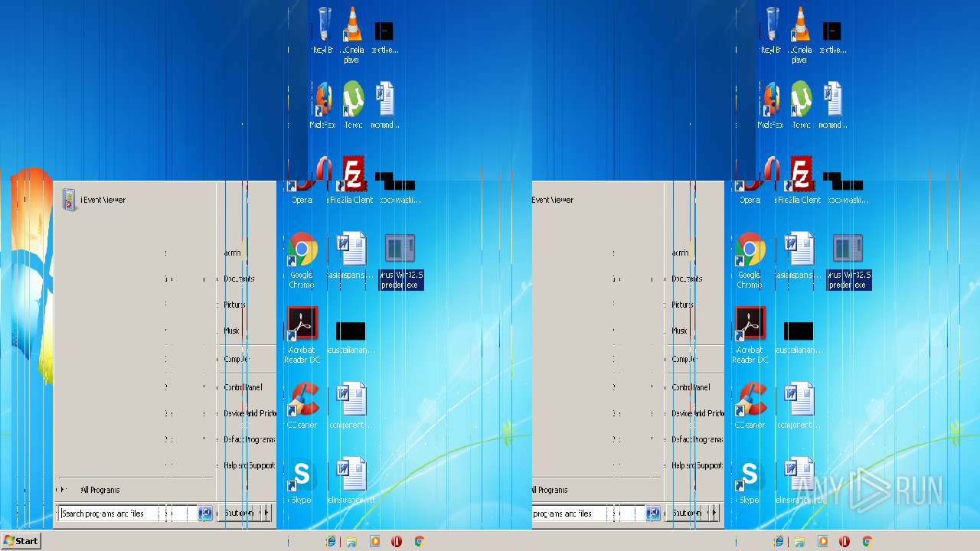Image resolution: width=980 pixels, height=551 pixels.
Task: Open Event Viewer via its program icon
Action: pos(69,200)
